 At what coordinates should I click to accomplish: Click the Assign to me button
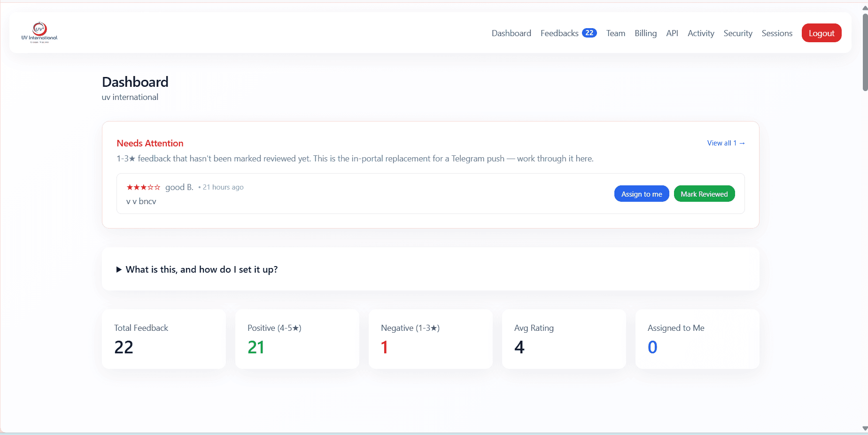coord(641,194)
